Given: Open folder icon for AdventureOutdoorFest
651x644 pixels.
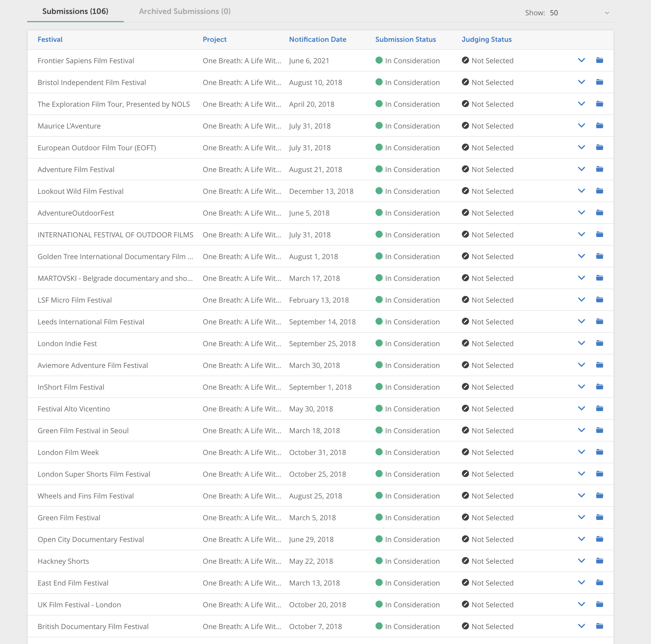Looking at the screenshot, I should tap(600, 213).
